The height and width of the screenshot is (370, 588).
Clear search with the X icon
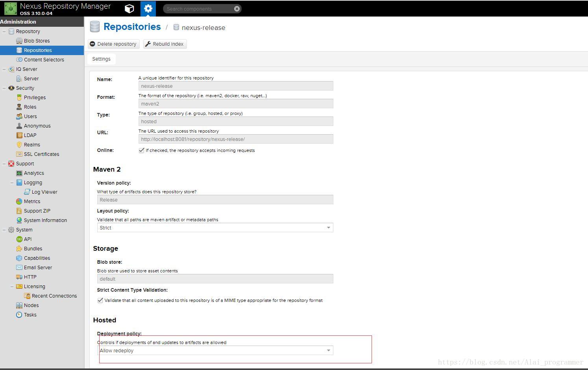click(237, 9)
